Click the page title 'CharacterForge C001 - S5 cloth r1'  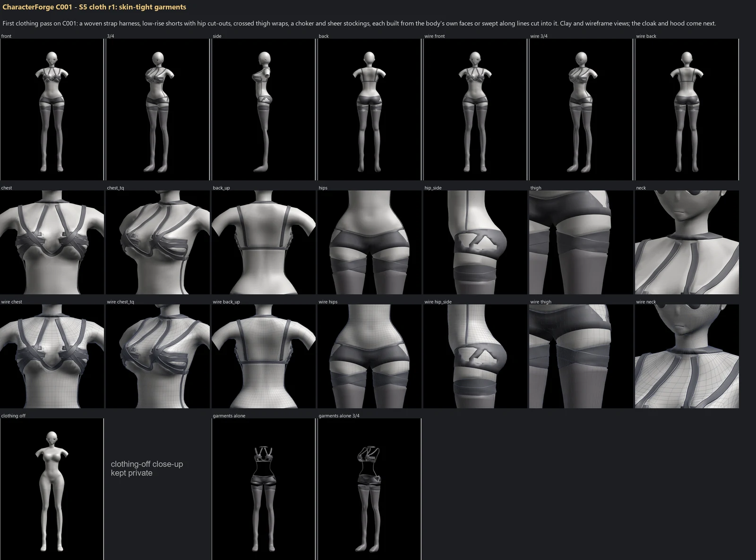(94, 7)
